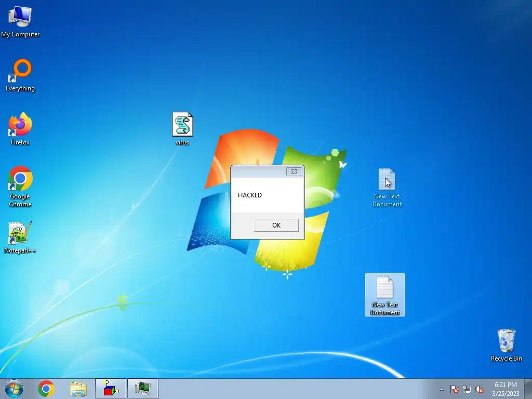The width and height of the screenshot is (532, 399).
Task: Click OK in the HACKED dialog
Action: point(276,225)
